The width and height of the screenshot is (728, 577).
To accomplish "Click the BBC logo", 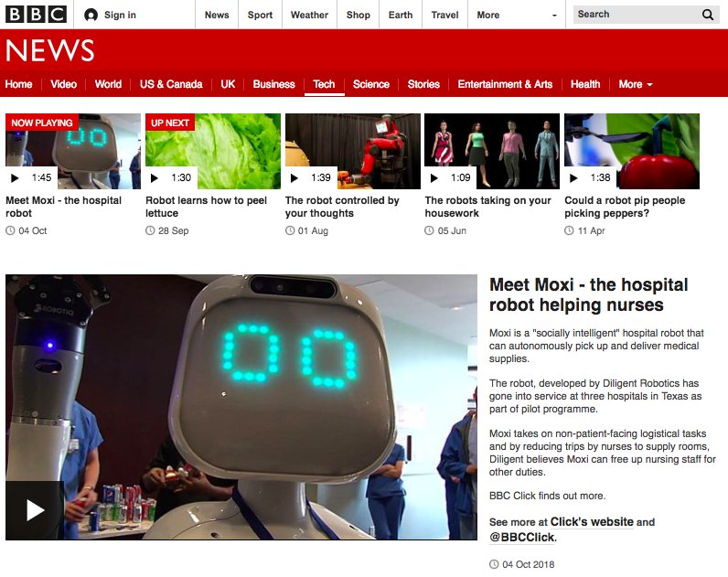I will pos(36,15).
